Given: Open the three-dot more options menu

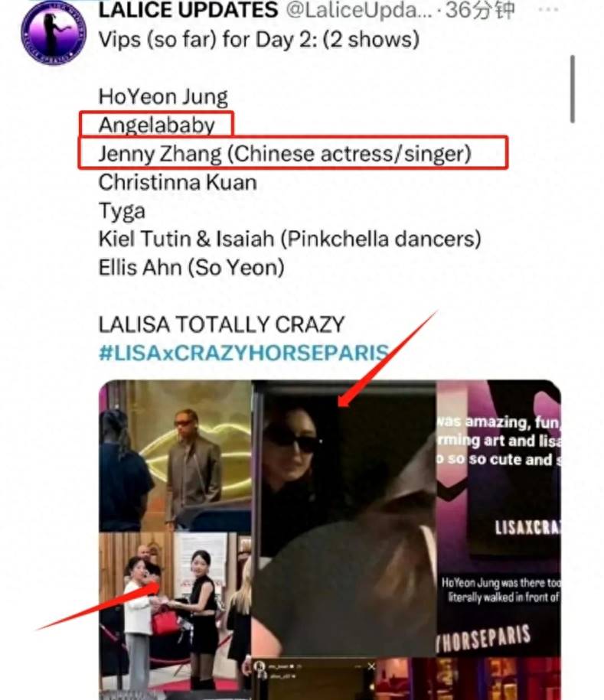Looking at the screenshot, I should point(548,10).
